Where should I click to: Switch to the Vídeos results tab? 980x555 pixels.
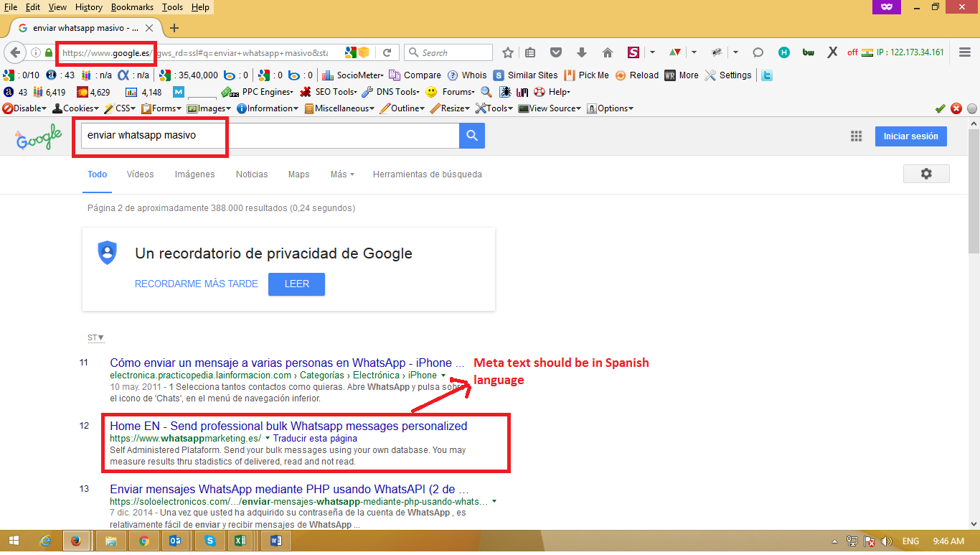pos(141,174)
